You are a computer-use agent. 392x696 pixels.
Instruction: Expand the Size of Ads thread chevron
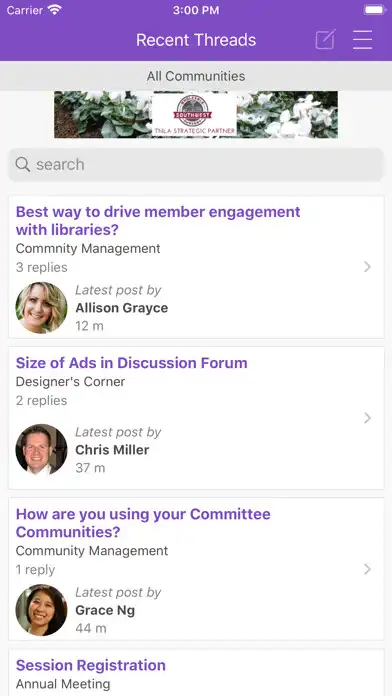(367, 418)
